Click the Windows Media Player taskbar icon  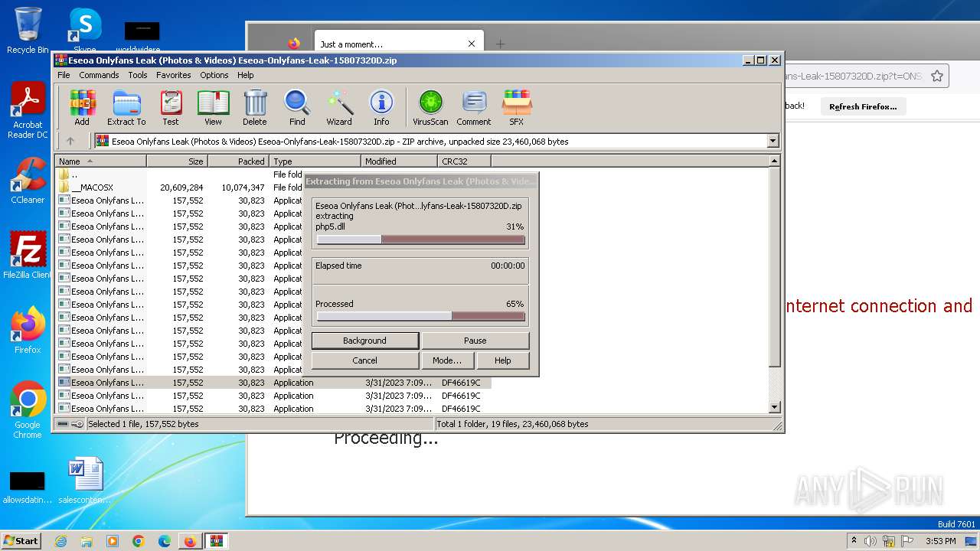pyautogui.click(x=113, y=541)
